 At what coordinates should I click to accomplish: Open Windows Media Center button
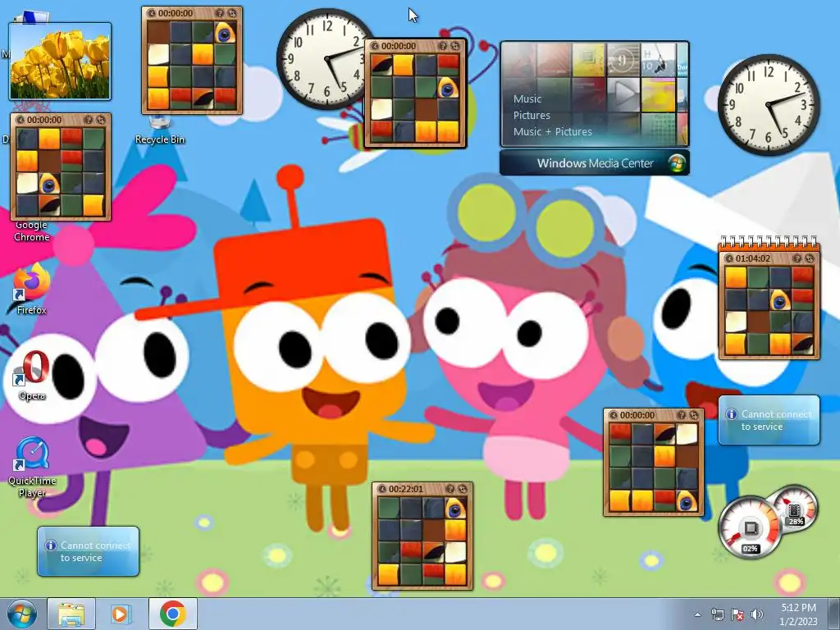[x=595, y=163]
